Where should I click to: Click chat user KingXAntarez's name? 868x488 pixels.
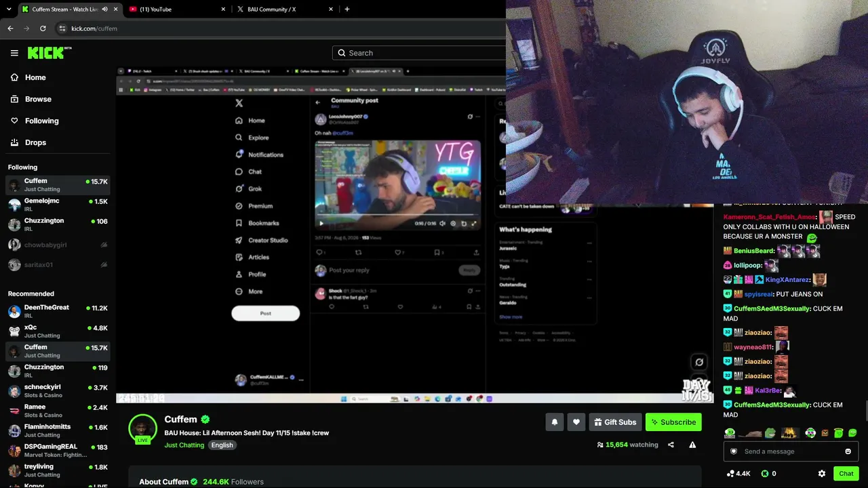click(787, 279)
